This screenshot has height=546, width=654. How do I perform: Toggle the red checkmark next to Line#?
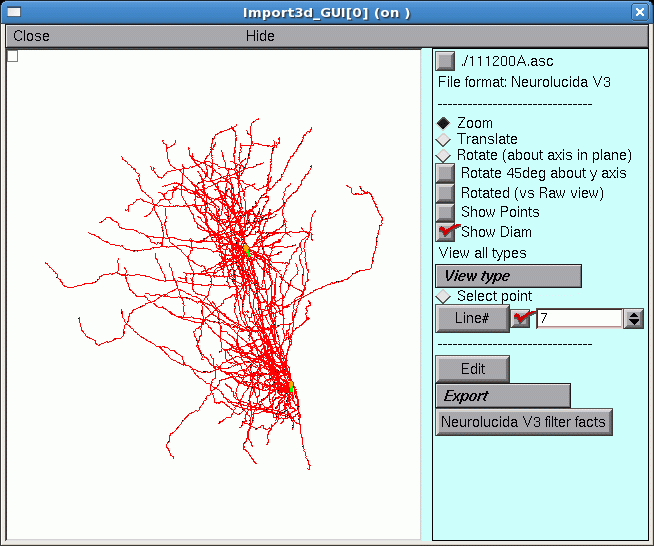(522, 318)
